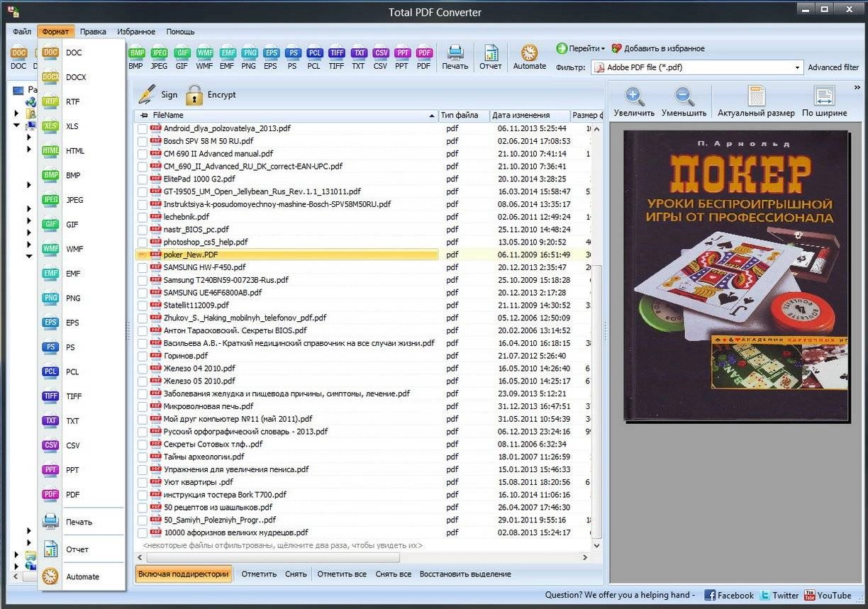Click the PS toolbar conversion icon
Screen dimensions: 868x609
coord(292,57)
